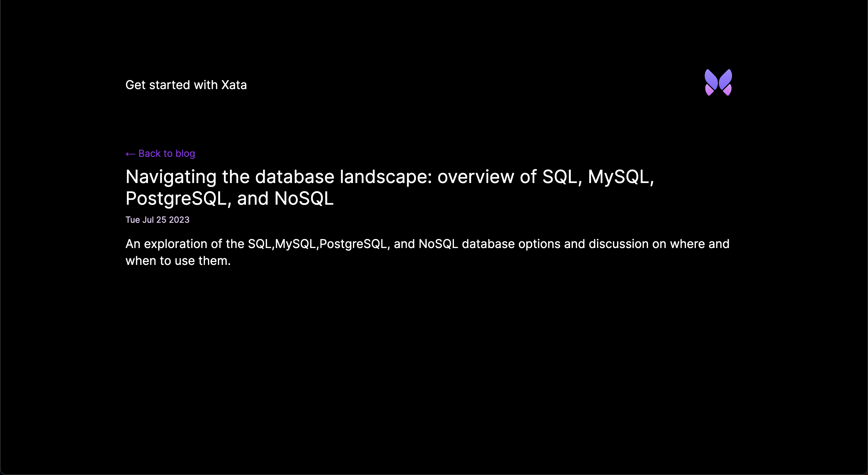
Task: Click the upper-left purple wing of logo
Action: 711,79
